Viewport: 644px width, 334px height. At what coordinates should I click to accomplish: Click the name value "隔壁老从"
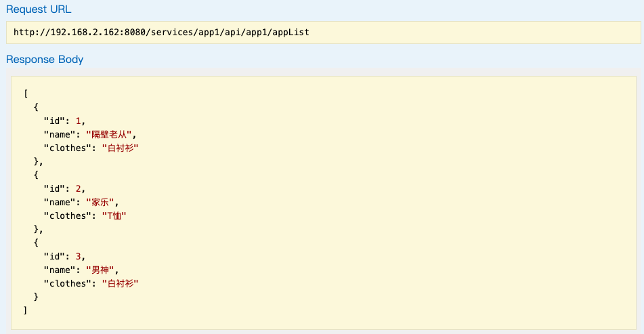(109, 134)
